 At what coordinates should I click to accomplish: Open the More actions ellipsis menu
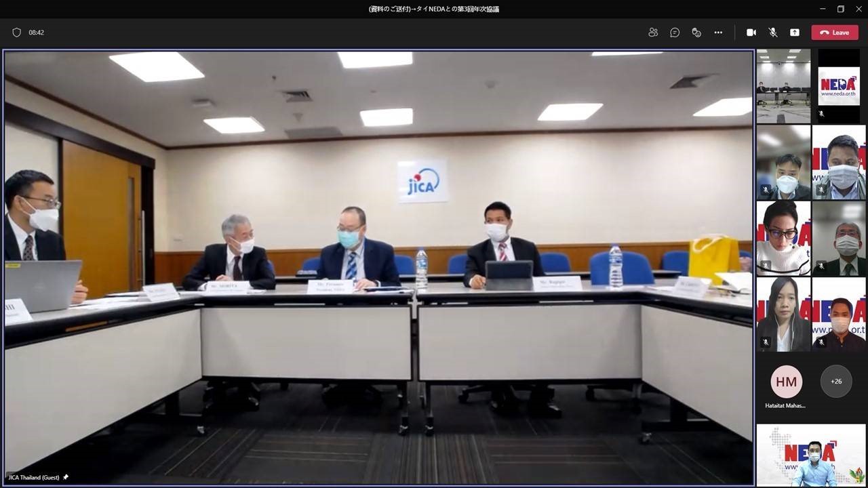(718, 33)
